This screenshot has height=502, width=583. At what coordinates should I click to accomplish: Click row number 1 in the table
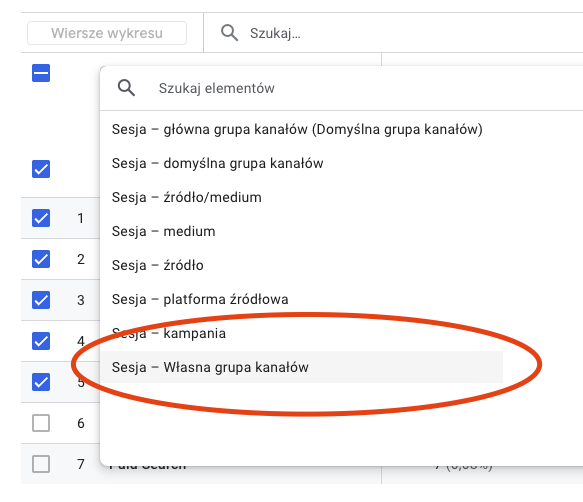[81, 218]
